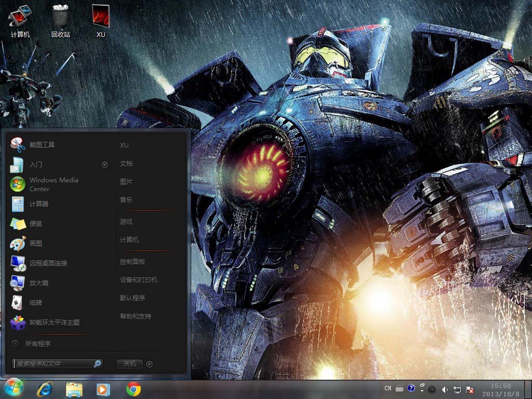The height and width of the screenshot is (399, 532).
Task: Launch 画图 Paint program
Action: coord(35,244)
